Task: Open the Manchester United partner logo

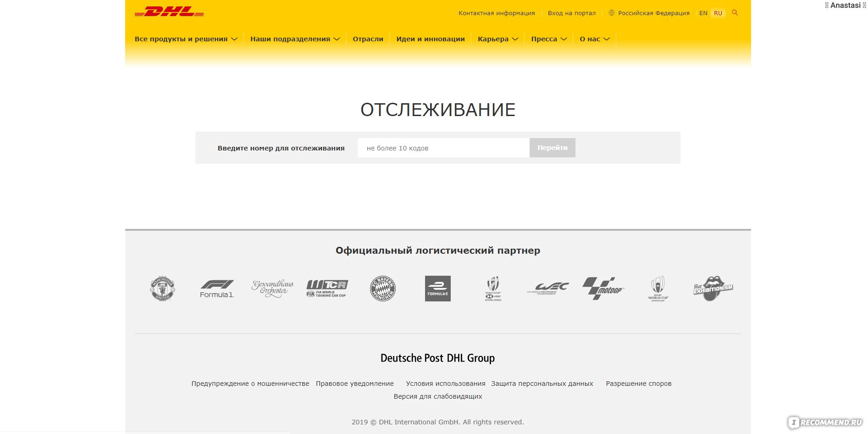Action: 163,289
